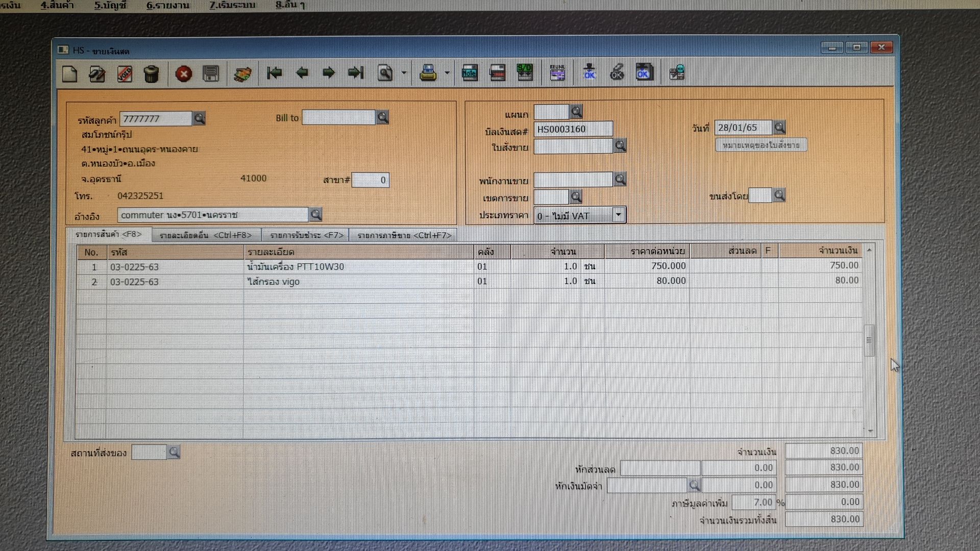
Task: Click the หมายเหตุของใบสั่งขาย button
Action: (x=761, y=145)
